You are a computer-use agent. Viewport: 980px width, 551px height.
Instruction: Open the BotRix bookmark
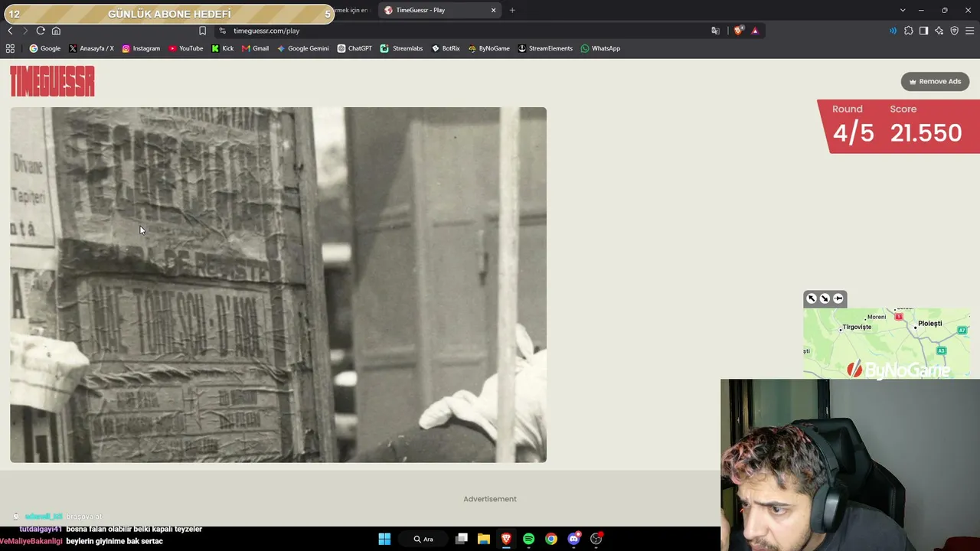point(446,48)
